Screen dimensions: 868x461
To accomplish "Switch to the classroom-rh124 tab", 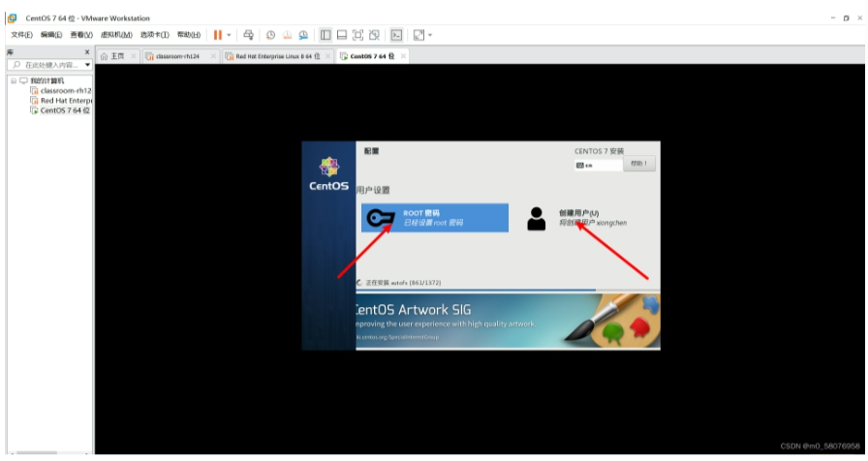I will 177,56.
